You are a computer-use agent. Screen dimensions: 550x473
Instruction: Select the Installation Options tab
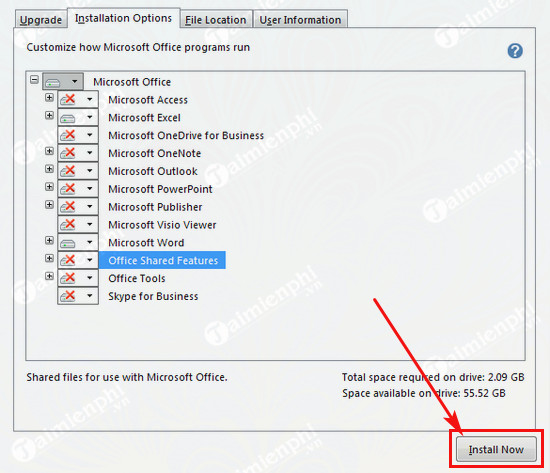point(123,18)
